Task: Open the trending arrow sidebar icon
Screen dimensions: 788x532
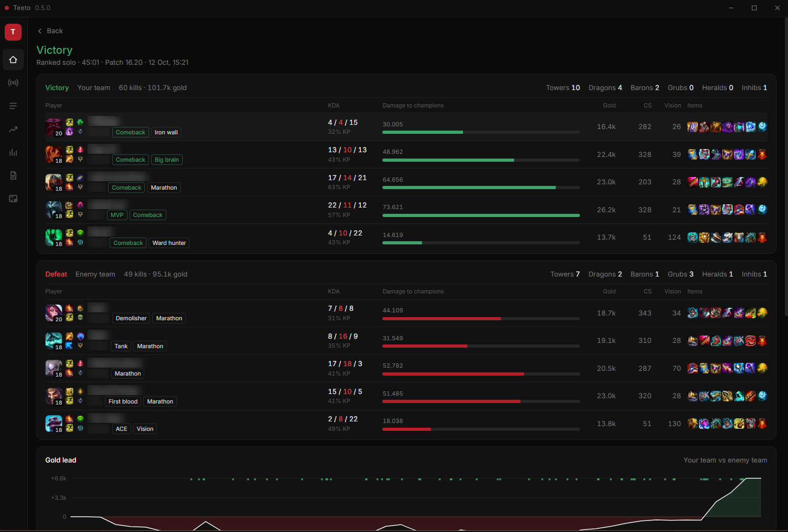Action: click(x=13, y=129)
